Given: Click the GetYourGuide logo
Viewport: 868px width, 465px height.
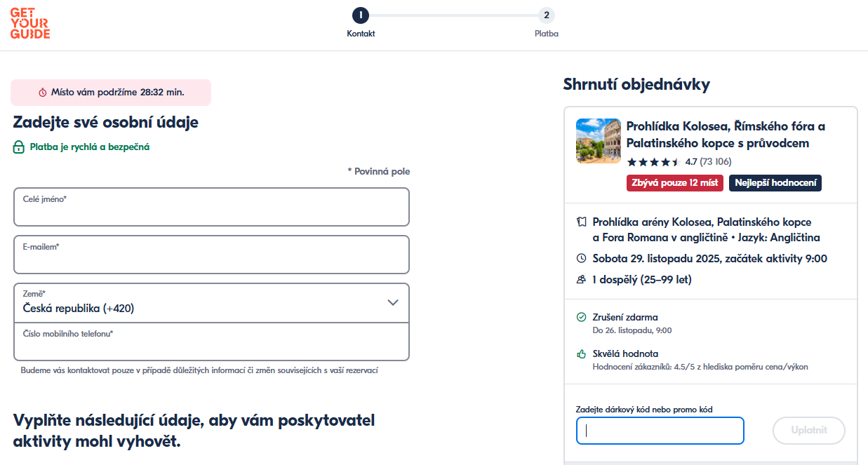Looking at the screenshot, I should [29, 22].
